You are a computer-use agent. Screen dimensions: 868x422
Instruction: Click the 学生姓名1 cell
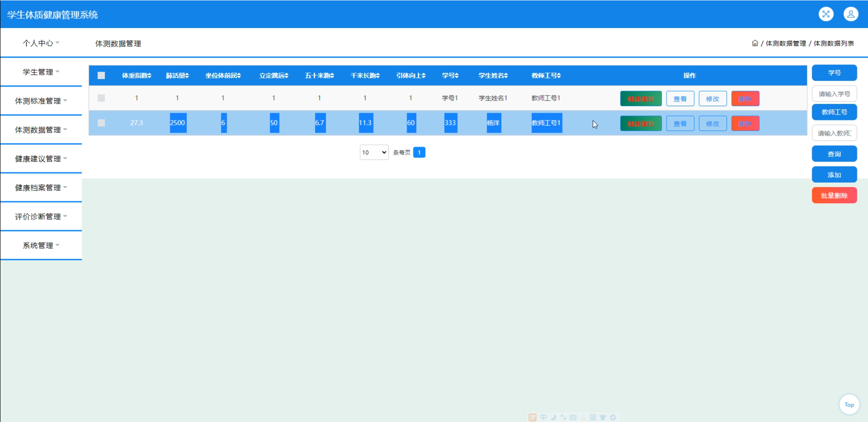click(493, 98)
